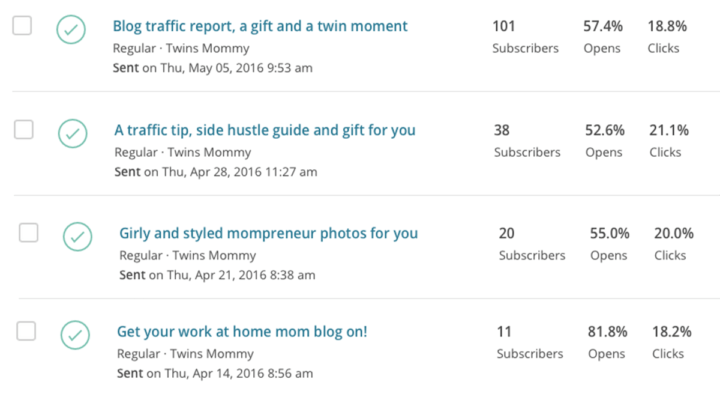Screen dimensions: 720x394
Task: Open Get your work at home mom blog on!
Action: tap(242, 332)
